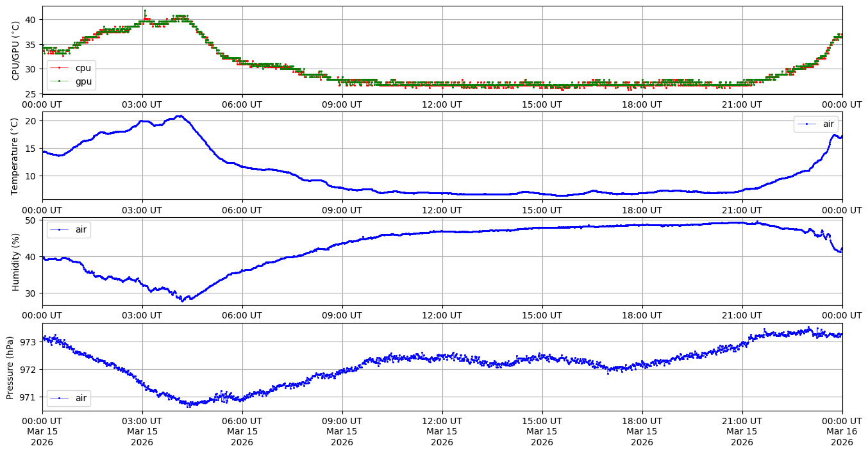
Task: Click 21:00 UT tick below the Humidity plot
Action: click(742, 315)
